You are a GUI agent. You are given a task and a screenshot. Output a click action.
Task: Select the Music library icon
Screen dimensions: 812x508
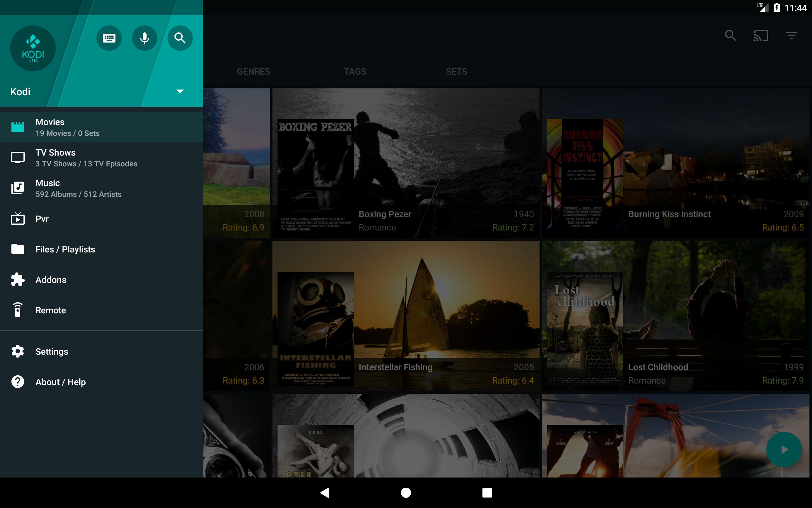18,188
